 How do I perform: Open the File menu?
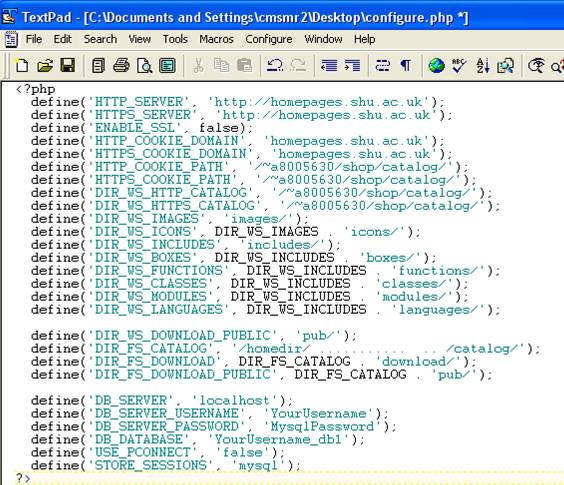[x=34, y=39]
